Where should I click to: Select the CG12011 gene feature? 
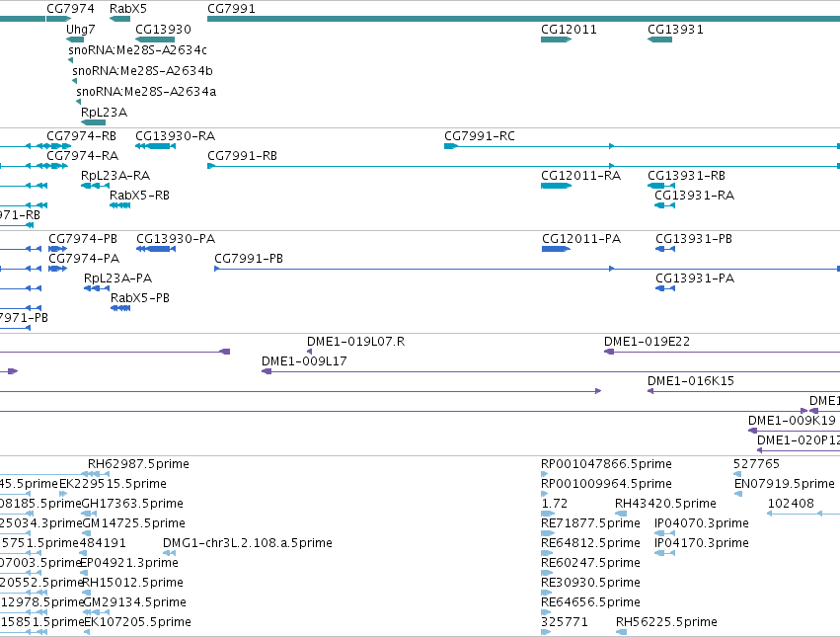click(x=556, y=40)
